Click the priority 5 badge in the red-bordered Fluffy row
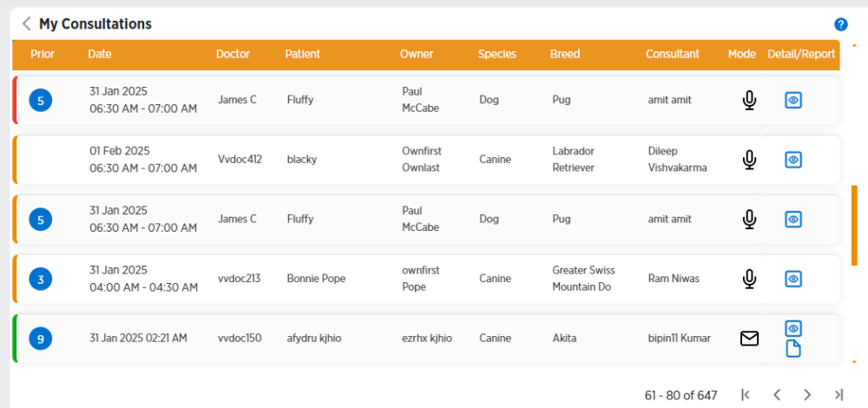Viewport: 868px width, 408px height. 41,100
